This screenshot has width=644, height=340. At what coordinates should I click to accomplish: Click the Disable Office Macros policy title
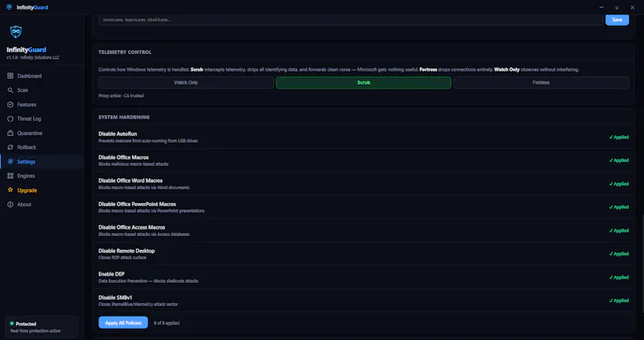coord(124,157)
